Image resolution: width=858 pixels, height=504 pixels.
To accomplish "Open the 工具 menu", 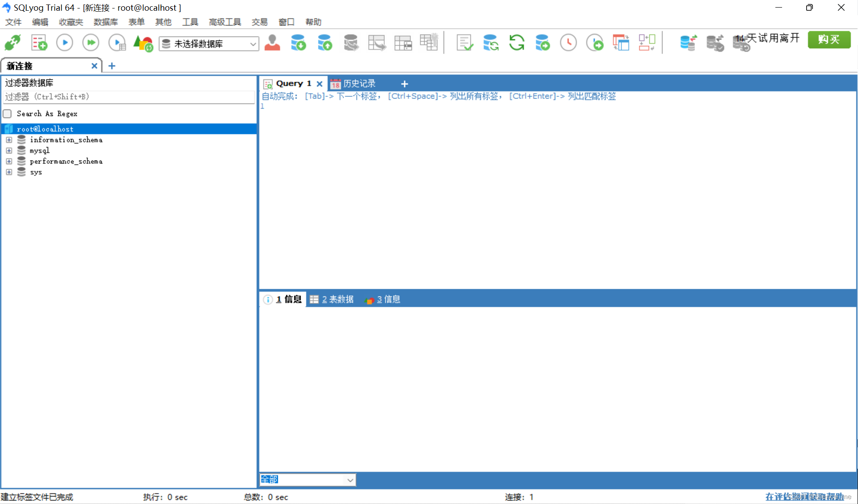I will pyautogui.click(x=190, y=22).
